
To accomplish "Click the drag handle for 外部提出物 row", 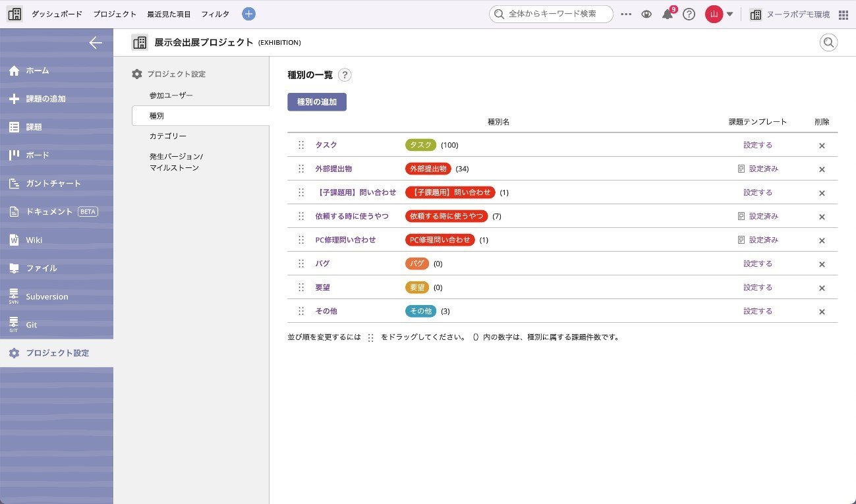I will [x=301, y=169].
